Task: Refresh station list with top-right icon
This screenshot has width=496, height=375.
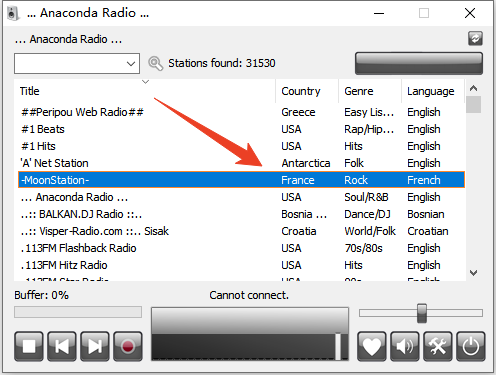Action: pyautogui.click(x=475, y=38)
